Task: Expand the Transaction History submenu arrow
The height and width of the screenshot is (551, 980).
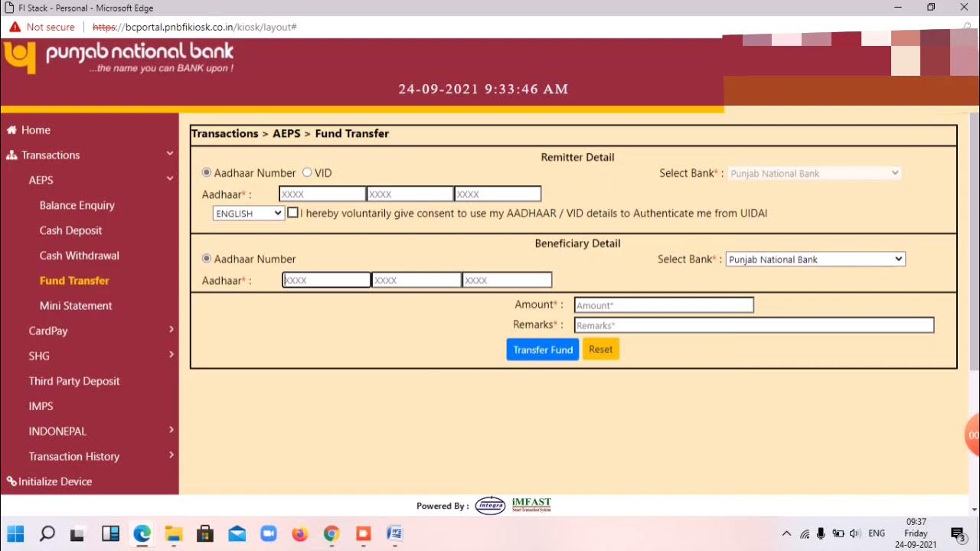Action: [171, 455]
